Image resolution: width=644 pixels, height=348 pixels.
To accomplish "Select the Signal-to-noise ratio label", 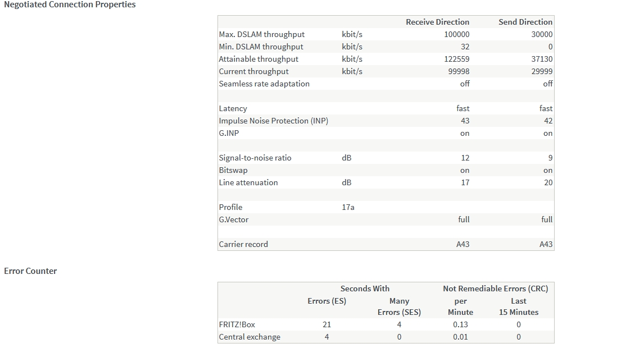I will coord(255,158).
